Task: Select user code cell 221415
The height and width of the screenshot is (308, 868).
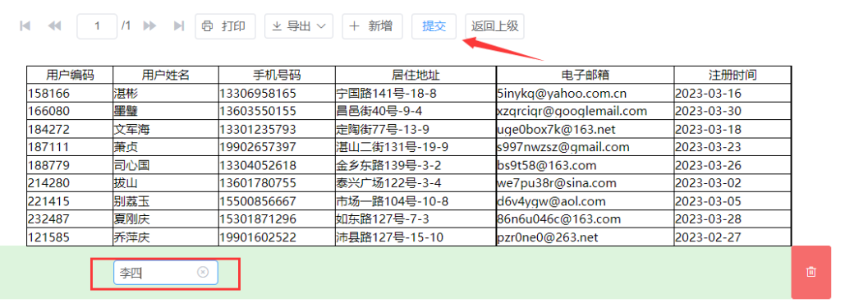Action: pos(70,202)
